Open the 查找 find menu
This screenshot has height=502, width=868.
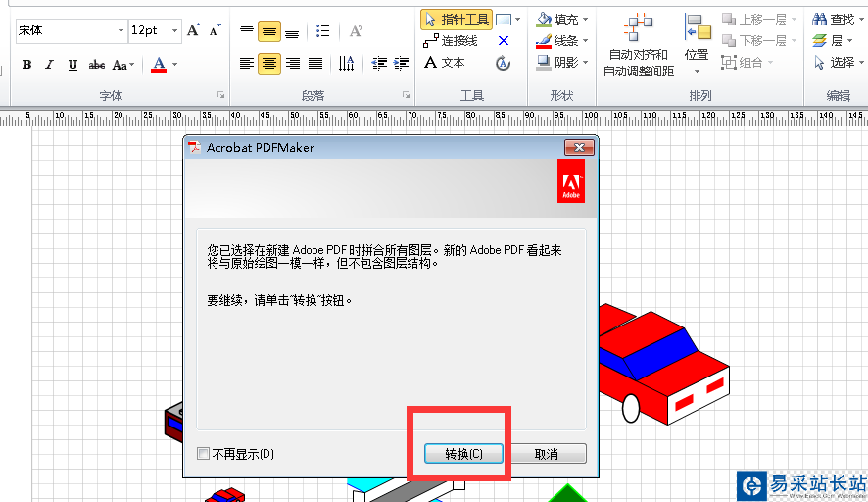point(838,20)
